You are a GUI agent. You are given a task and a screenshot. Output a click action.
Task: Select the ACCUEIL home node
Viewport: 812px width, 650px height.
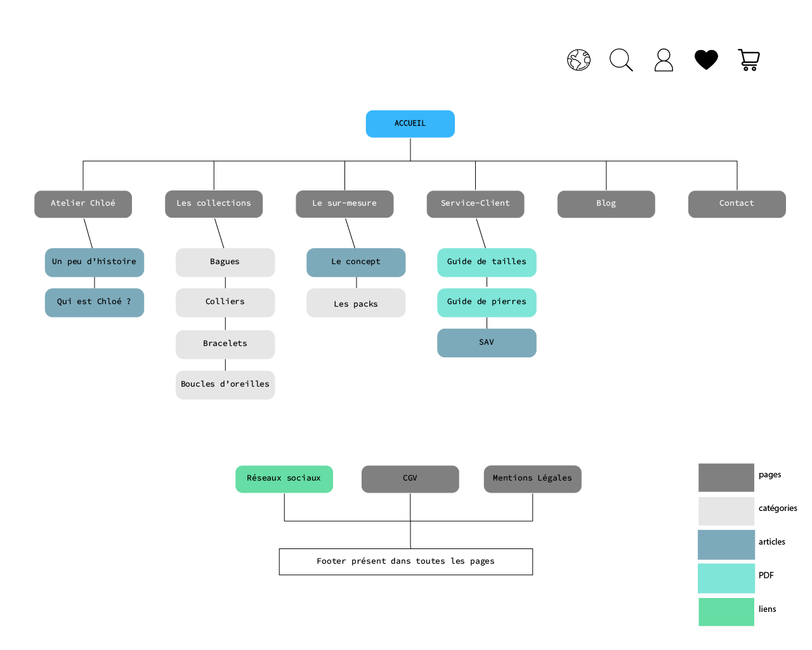click(410, 124)
